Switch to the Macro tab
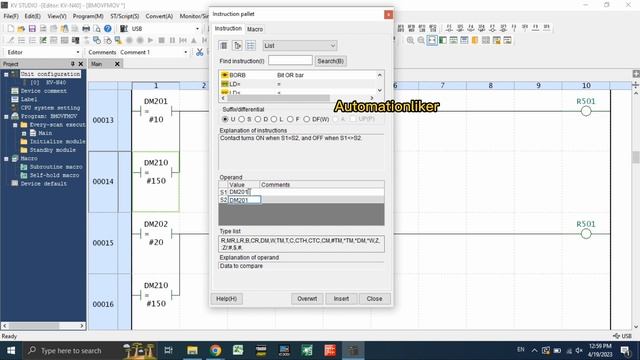 (255, 29)
